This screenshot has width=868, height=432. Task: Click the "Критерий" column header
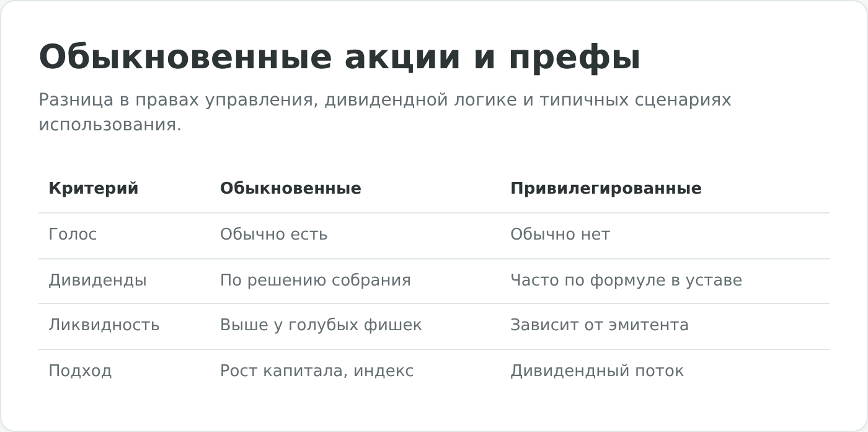94,189
